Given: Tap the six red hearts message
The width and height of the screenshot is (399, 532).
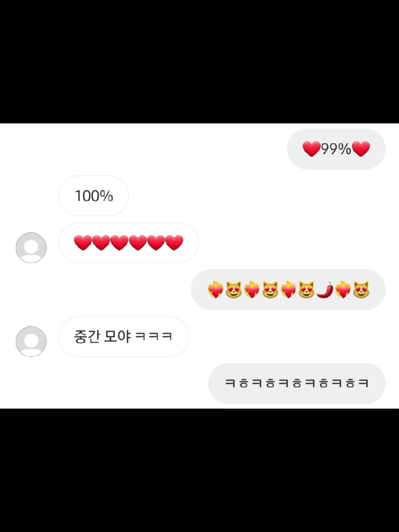Looking at the screenshot, I should (x=129, y=243).
